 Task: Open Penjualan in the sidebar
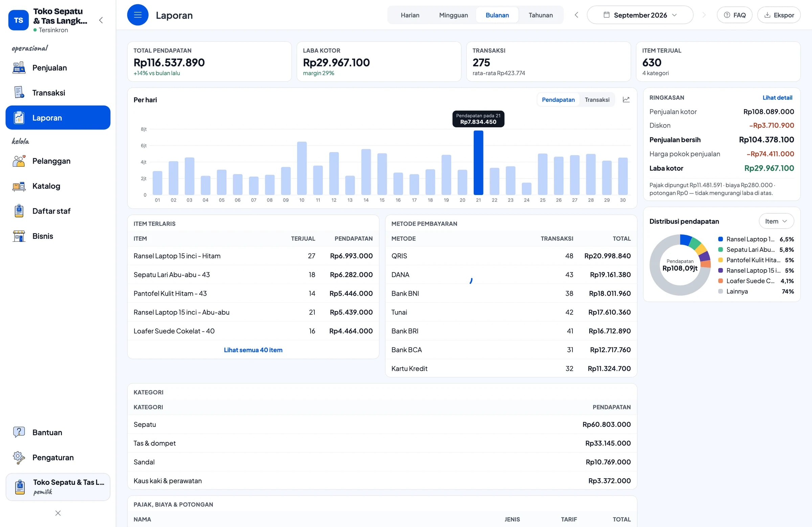(x=58, y=68)
